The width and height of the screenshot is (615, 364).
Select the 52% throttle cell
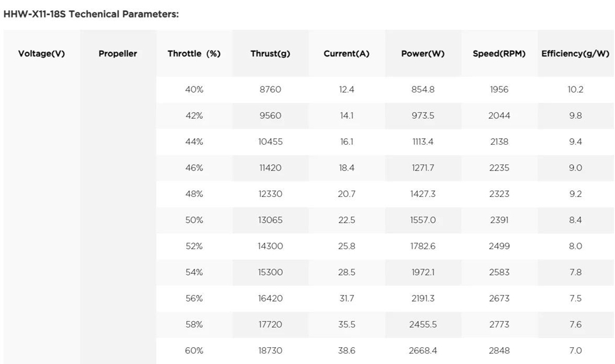coord(194,246)
